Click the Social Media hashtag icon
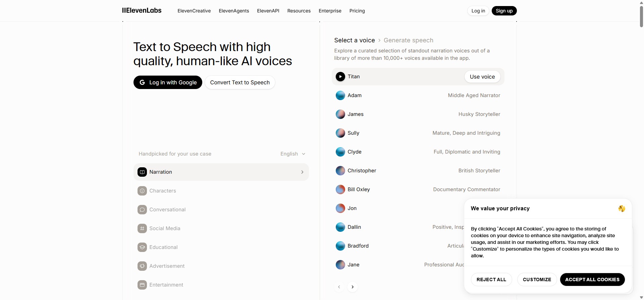 click(142, 228)
